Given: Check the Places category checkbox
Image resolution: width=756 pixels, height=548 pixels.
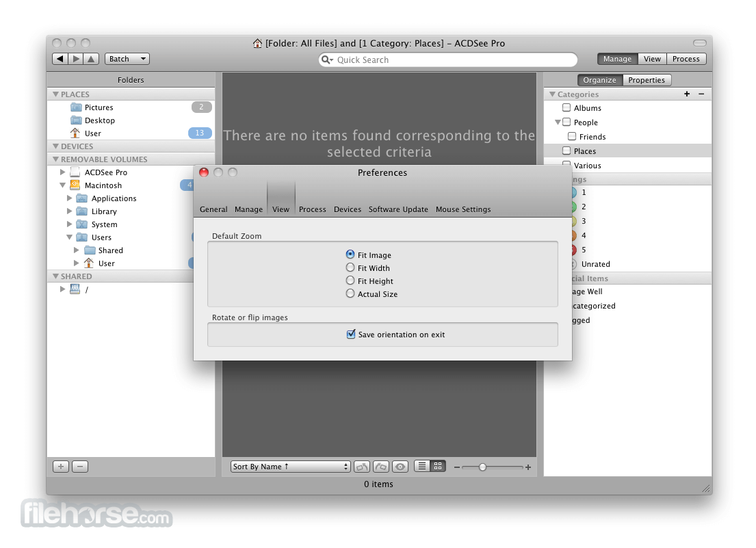Looking at the screenshot, I should pos(566,151).
